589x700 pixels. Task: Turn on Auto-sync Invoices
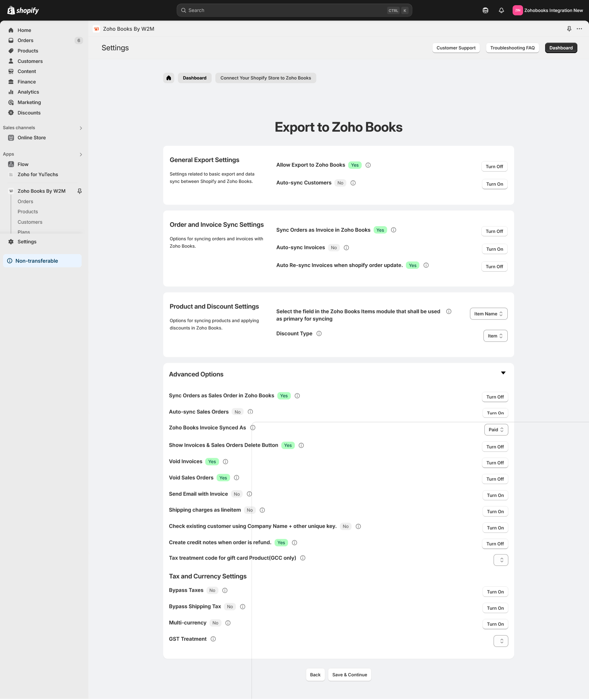tap(495, 249)
